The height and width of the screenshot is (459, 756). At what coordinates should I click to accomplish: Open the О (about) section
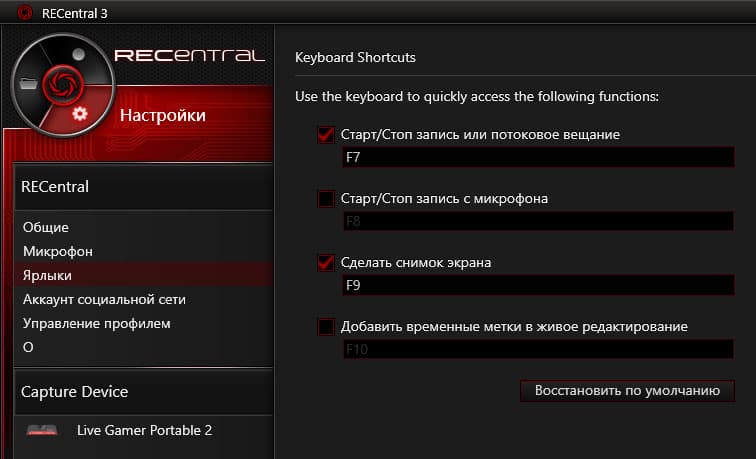coord(29,347)
